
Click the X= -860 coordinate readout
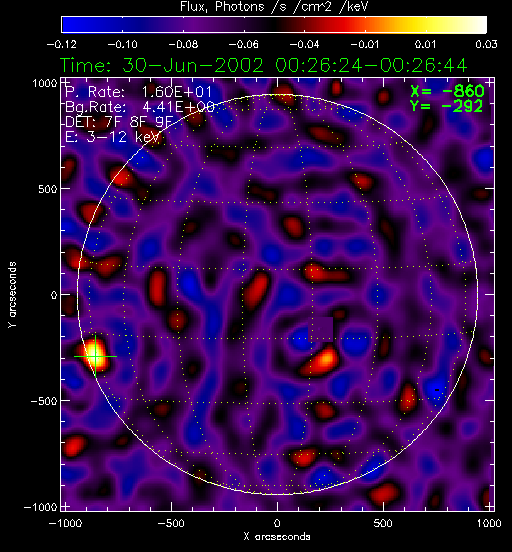coord(447,92)
